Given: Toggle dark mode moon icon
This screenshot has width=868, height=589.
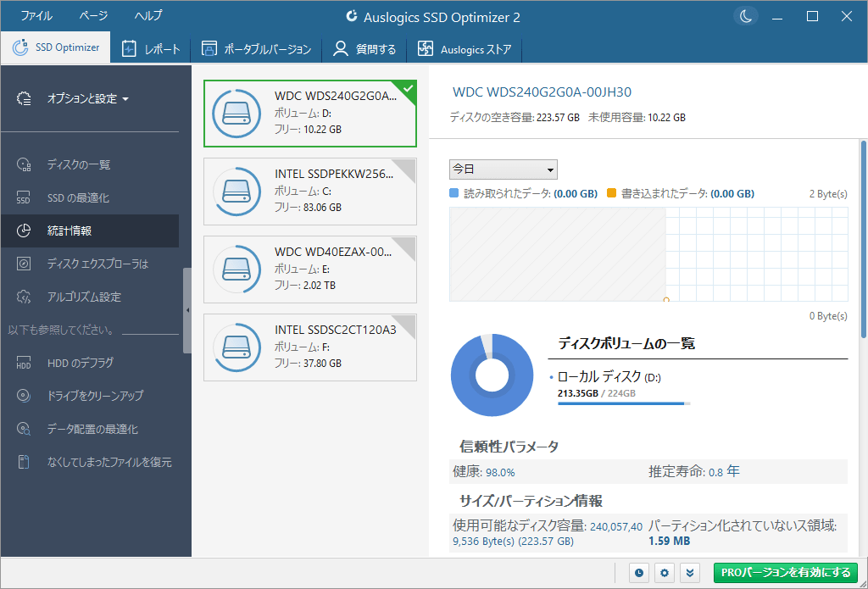Looking at the screenshot, I should tap(745, 17).
